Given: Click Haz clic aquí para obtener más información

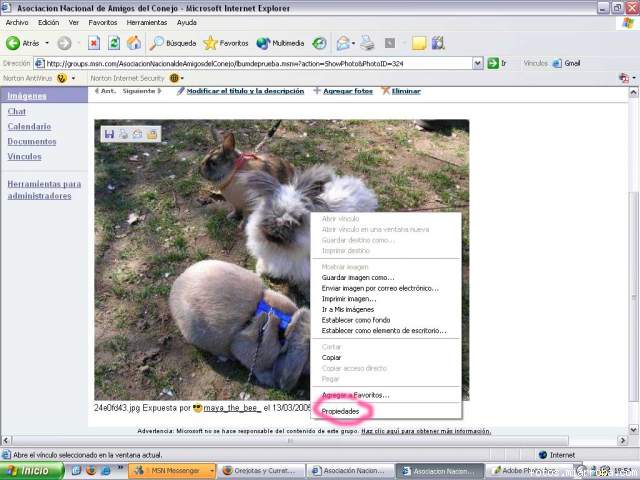Looking at the screenshot, I should 426,431.
